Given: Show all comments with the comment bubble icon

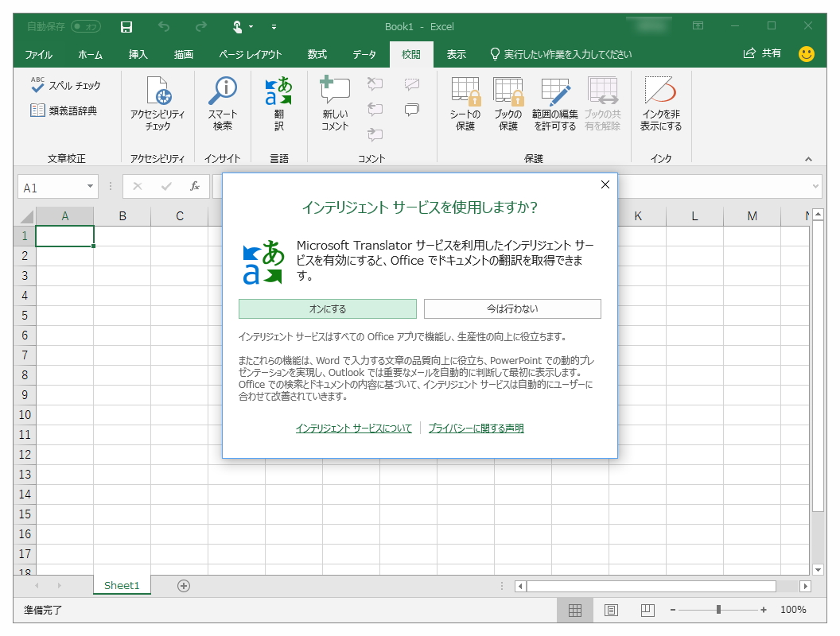Looking at the screenshot, I should [x=411, y=111].
